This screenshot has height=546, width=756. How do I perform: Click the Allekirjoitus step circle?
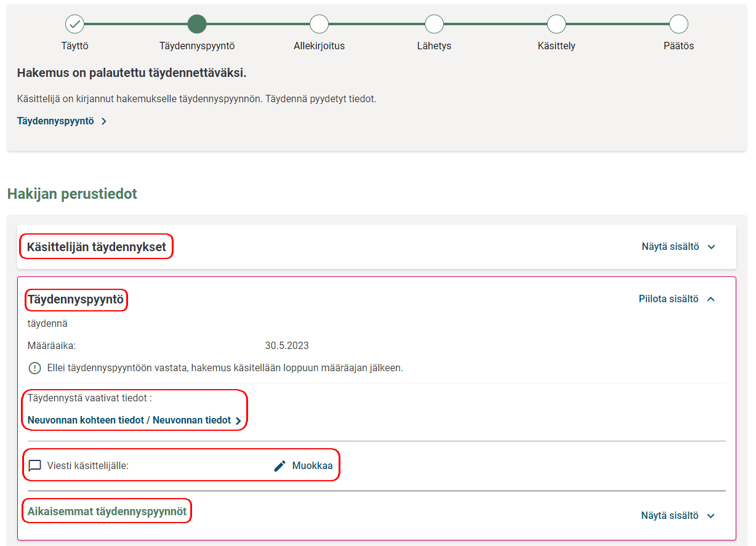(319, 24)
